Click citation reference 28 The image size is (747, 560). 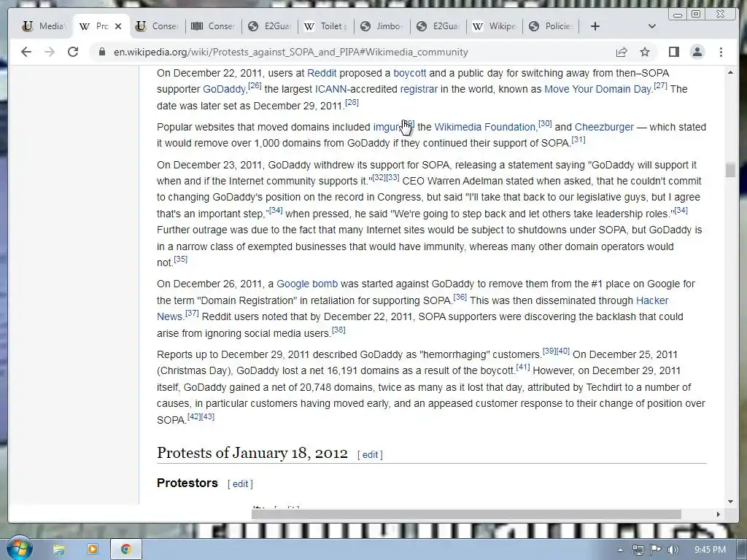(x=352, y=102)
